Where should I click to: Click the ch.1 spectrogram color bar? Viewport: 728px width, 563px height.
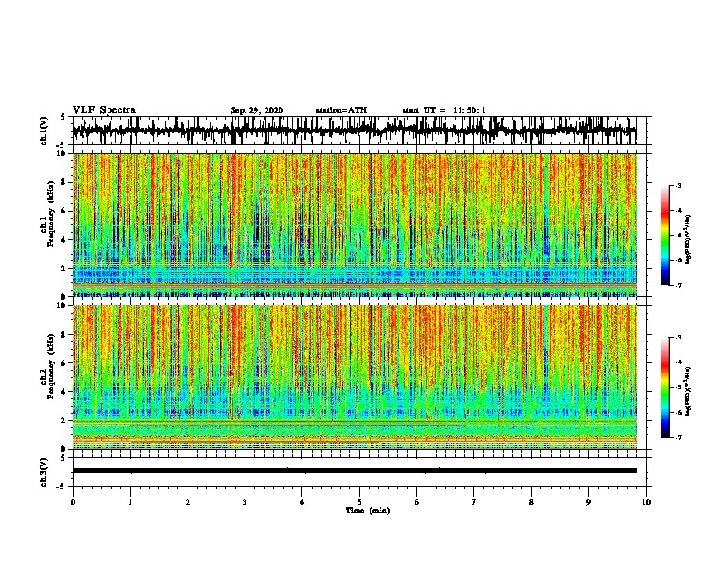tap(665, 236)
